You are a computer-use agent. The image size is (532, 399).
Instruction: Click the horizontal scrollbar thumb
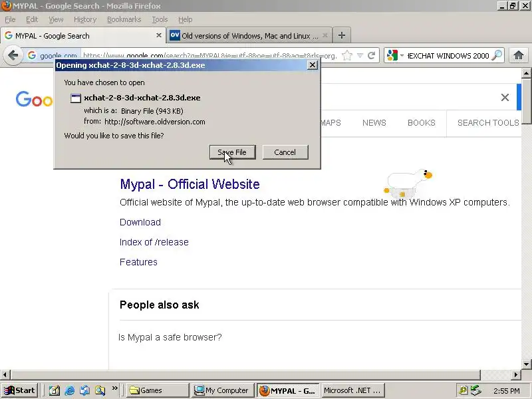[245, 375]
